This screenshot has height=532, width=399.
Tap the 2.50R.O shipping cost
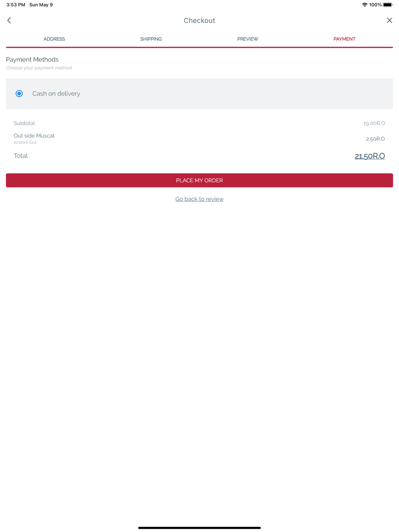(x=375, y=139)
